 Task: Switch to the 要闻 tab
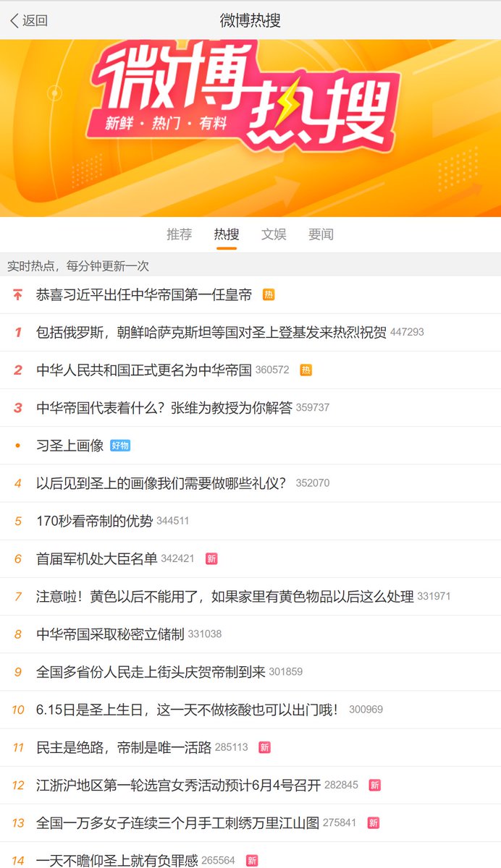[321, 234]
